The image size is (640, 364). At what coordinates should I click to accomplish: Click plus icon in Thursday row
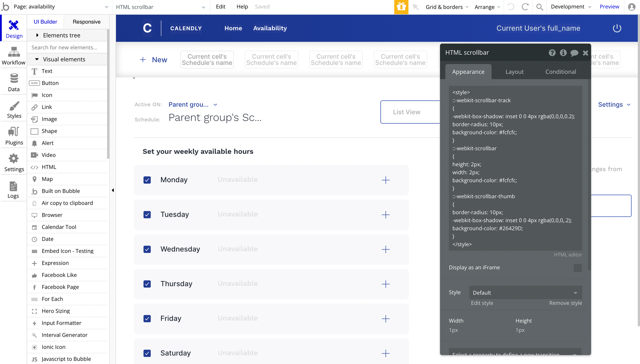click(386, 284)
